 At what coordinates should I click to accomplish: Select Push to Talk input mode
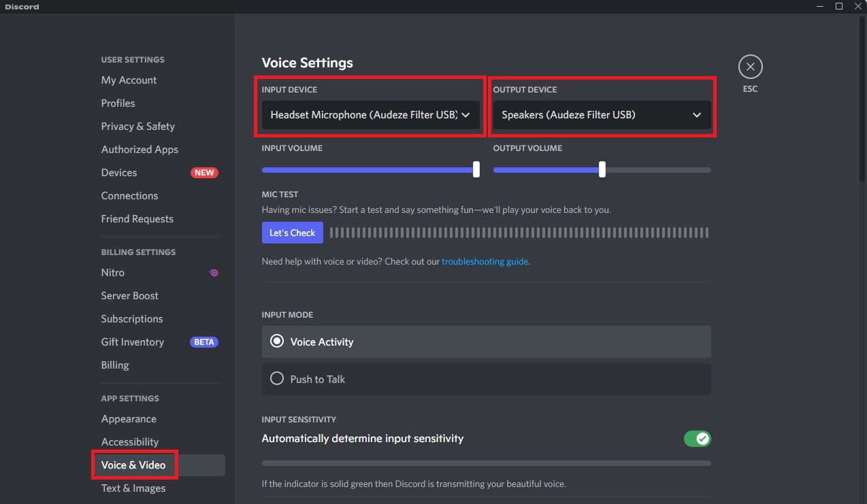pos(487,379)
